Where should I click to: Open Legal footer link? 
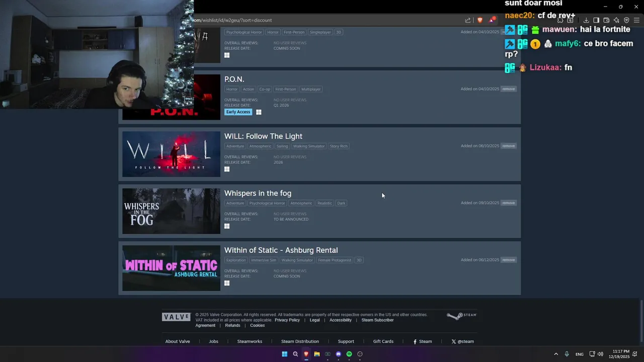click(x=314, y=320)
